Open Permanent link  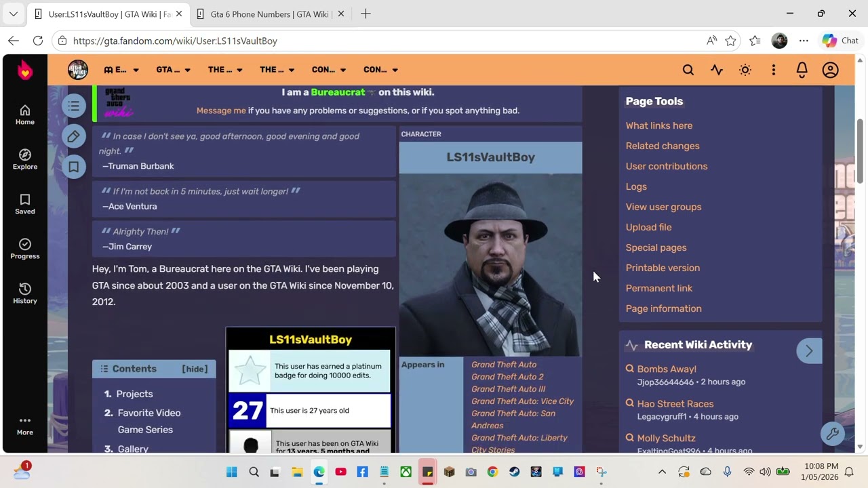[659, 288]
